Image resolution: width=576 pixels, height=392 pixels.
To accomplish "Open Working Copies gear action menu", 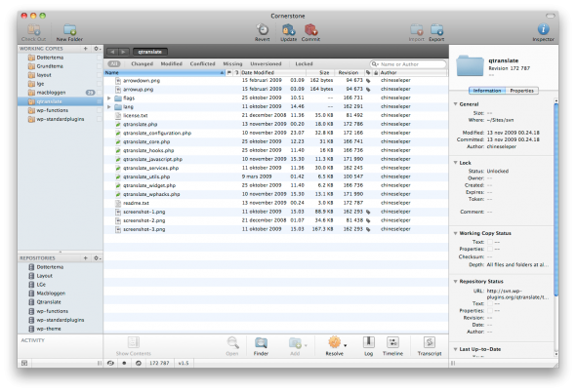I will [97, 49].
